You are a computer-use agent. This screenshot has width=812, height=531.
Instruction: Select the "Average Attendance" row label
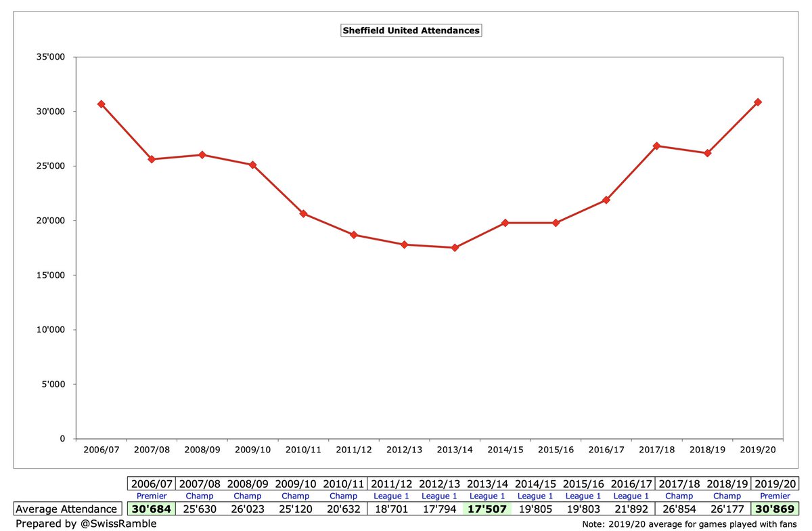pyautogui.click(x=66, y=509)
